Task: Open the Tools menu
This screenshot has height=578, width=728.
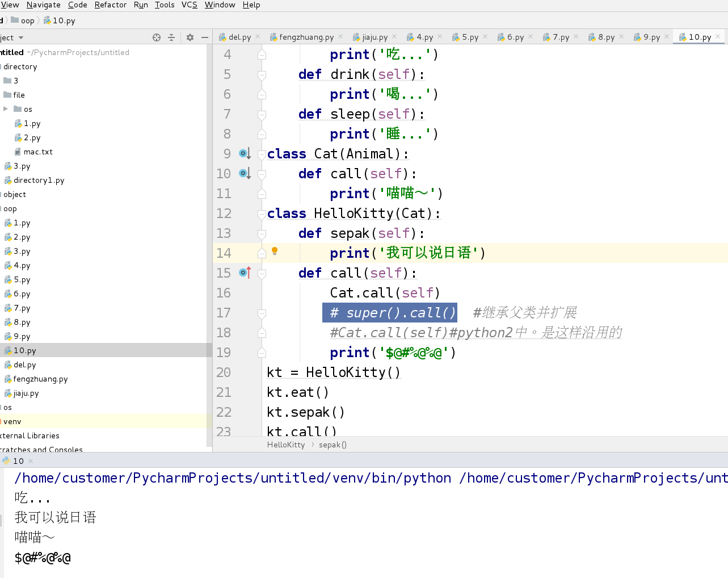Action: 165,5
